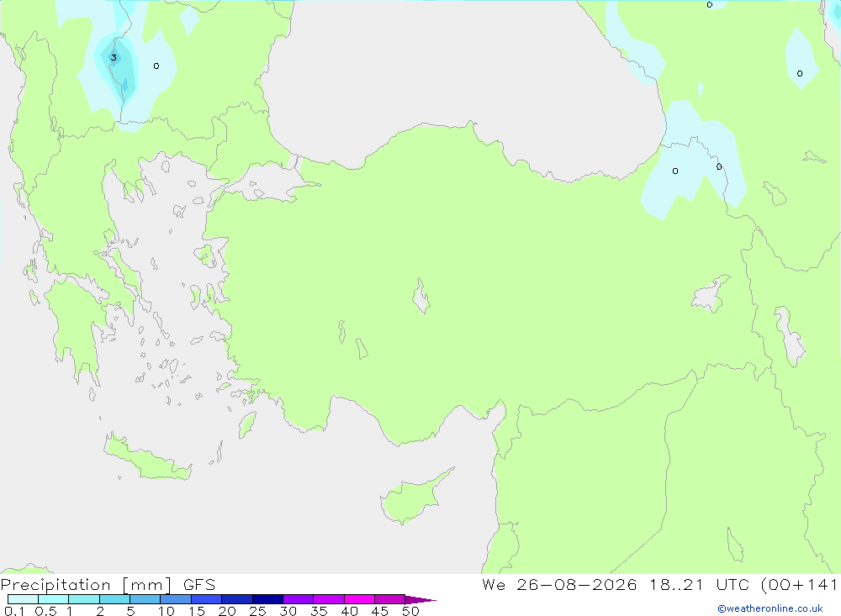Click the purple 30–35 mm legend swatch
The height and width of the screenshot is (616, 841).
[298, 599]
